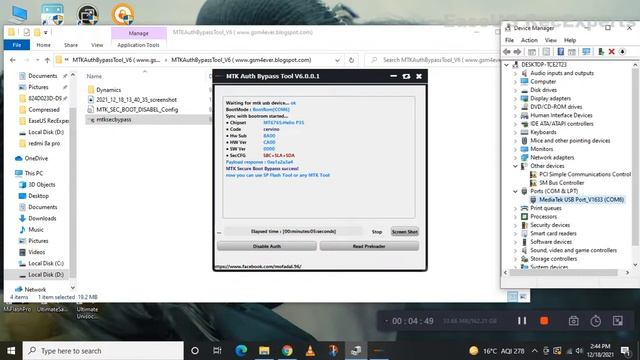Expand the Processors category

tap(515, 217)
